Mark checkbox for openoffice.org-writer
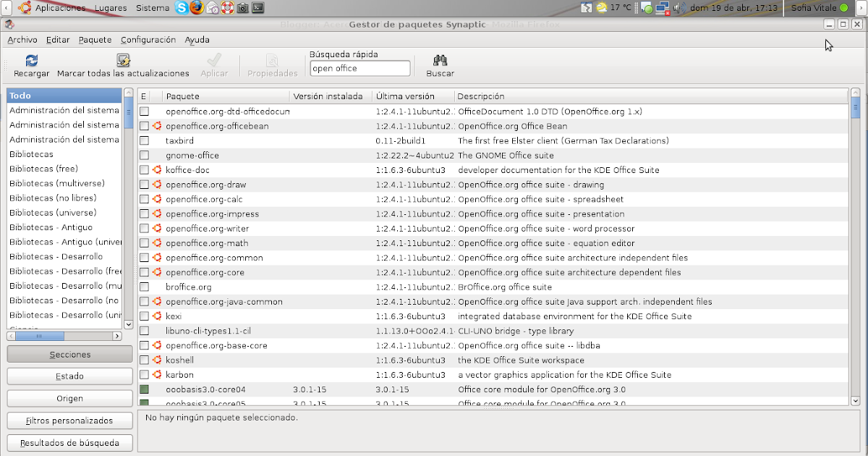Image resolution: width=868 pixels, height=456 pixels. click(x=144, y=228)
